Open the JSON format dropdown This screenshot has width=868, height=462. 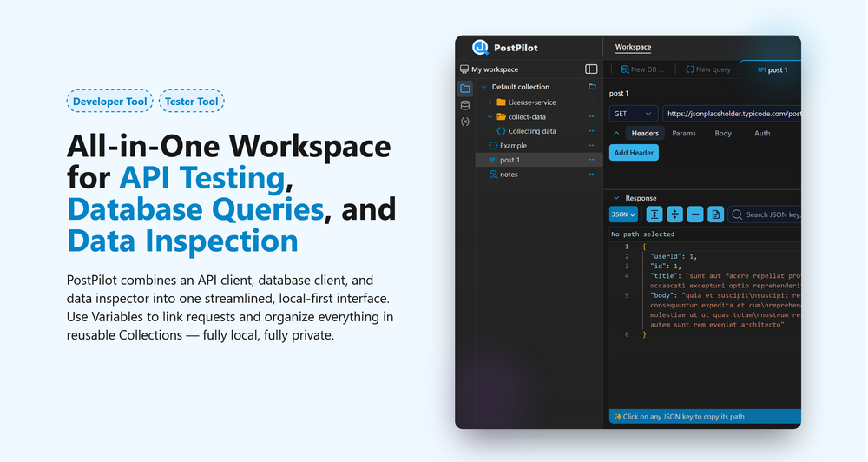coord(623,214)
